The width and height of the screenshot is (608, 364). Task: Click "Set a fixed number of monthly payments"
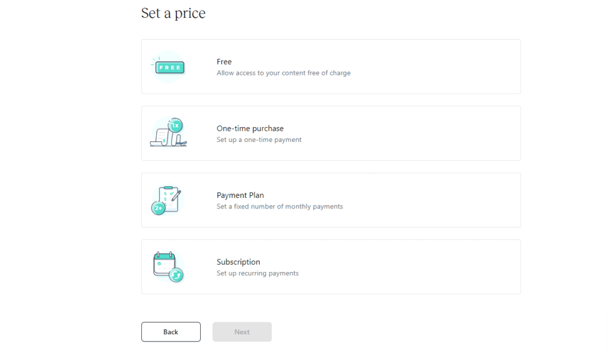pyautogui.click(x=280, y=207)
